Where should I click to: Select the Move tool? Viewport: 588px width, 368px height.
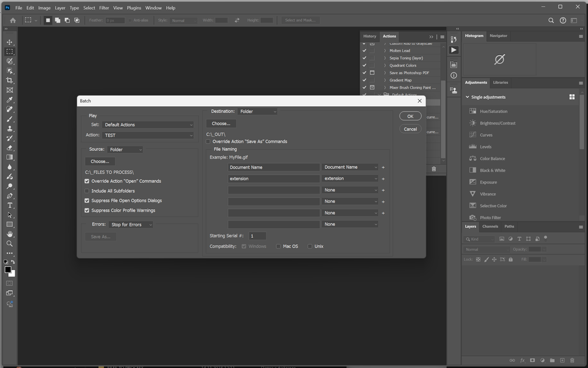[x=10, y=42]
